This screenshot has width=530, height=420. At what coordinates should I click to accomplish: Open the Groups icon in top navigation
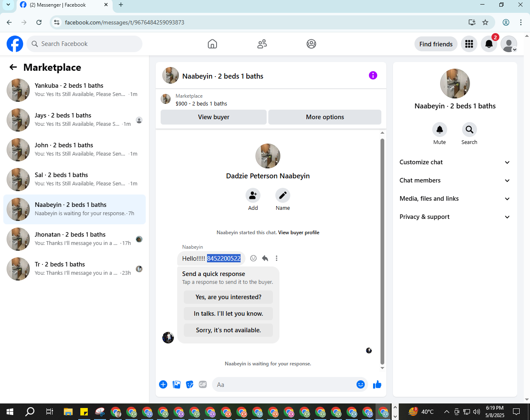point(311,44)
